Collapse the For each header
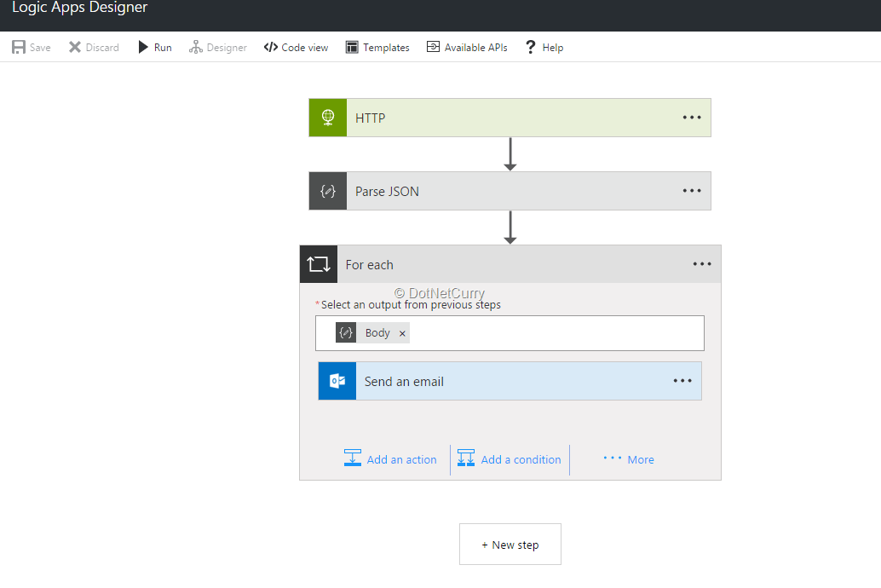 point(510,264)
